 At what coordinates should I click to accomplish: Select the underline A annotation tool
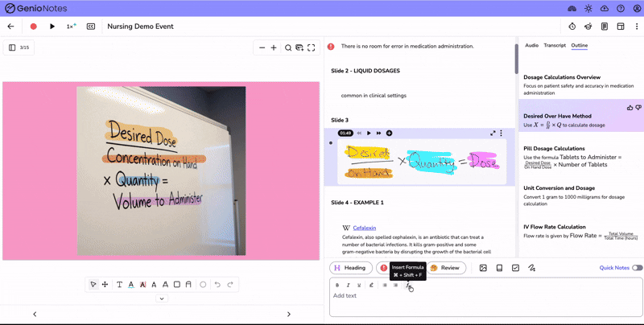pos(131,285)
